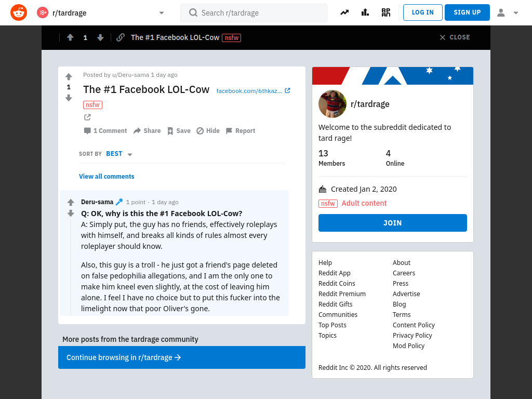Image resolution: width=532 pixels, height=399 pixels.
Task: Open the Reddit Live RPAN icon
Action: click(x=386, y=12)
